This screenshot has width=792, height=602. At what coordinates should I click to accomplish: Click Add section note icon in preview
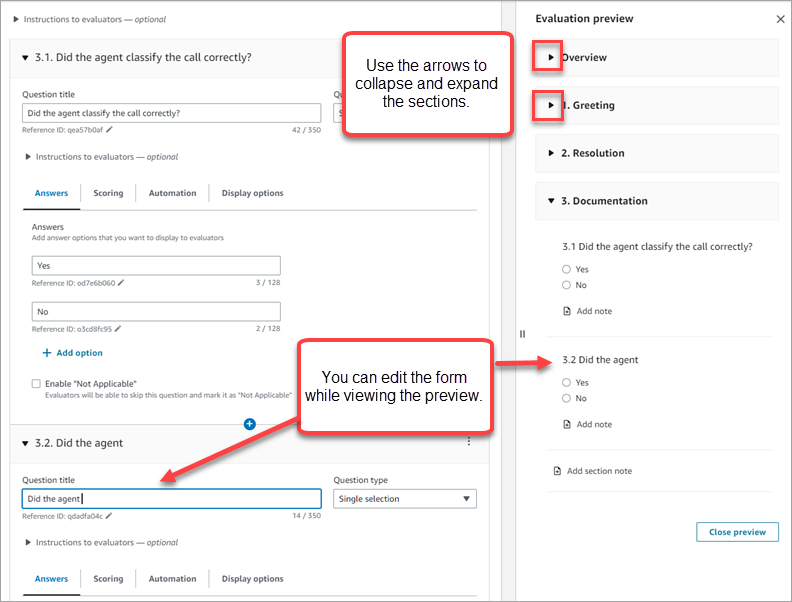[558, 471]
